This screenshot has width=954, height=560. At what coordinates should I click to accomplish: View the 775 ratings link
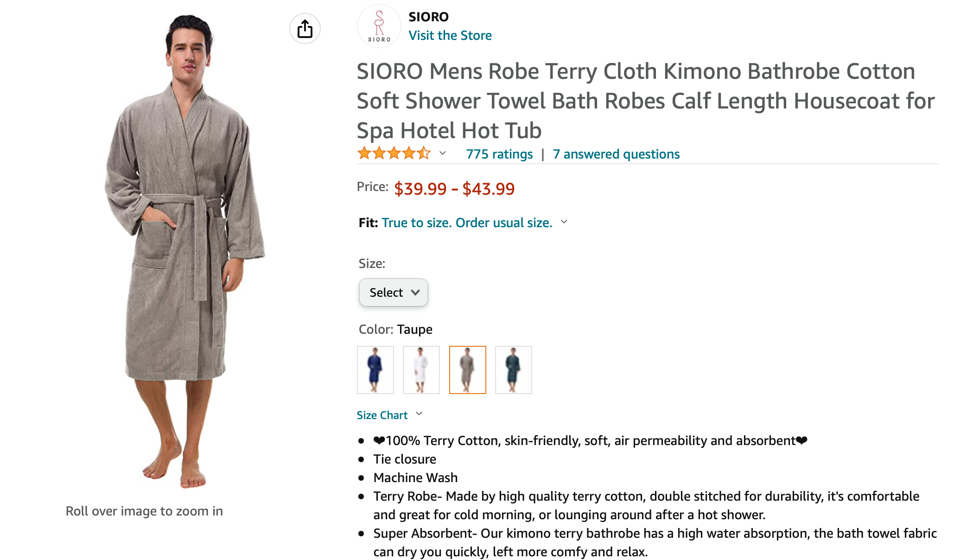coord(499,154)
